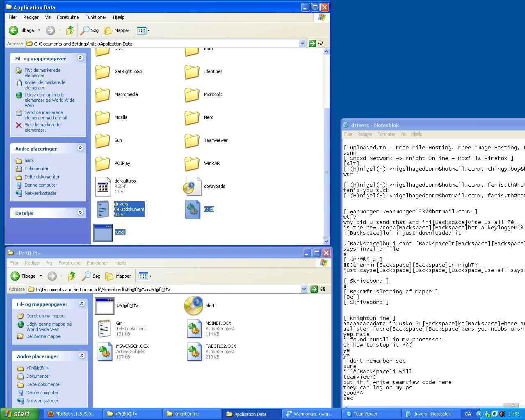Collapse Fil- og mappeopgaver panel in Application Data
The width and height of the screenshot is (525, 420).
[x=80, y=58]
